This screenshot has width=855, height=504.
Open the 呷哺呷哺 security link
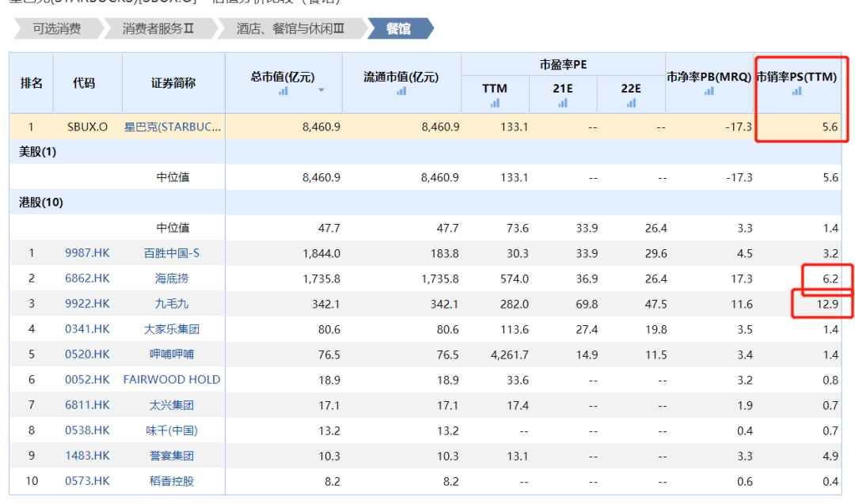coord(172,354)
